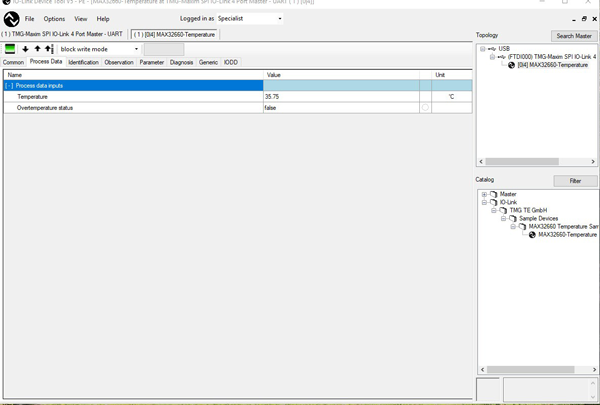
Task: Select the (1) [0l4] MAX32660-Temperature document tab
Action: [x=174, y=34]
